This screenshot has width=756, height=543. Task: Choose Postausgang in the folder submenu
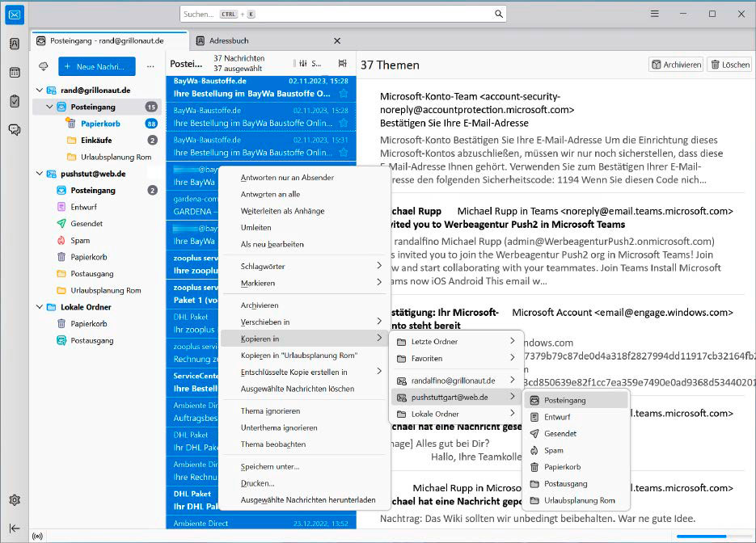pyautogui.click(x=576, y=484)
